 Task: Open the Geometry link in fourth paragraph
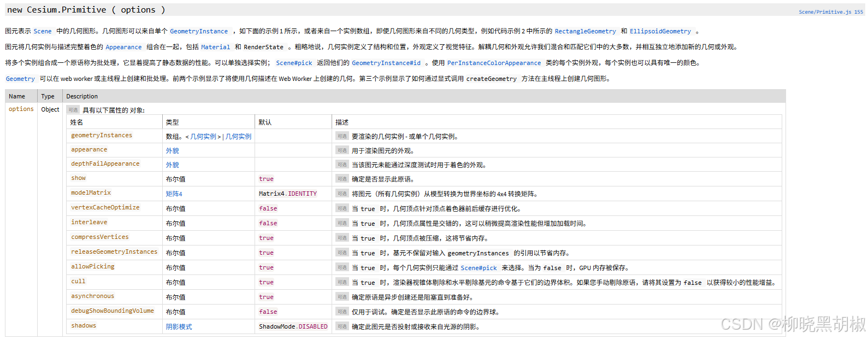coord(20,79)
